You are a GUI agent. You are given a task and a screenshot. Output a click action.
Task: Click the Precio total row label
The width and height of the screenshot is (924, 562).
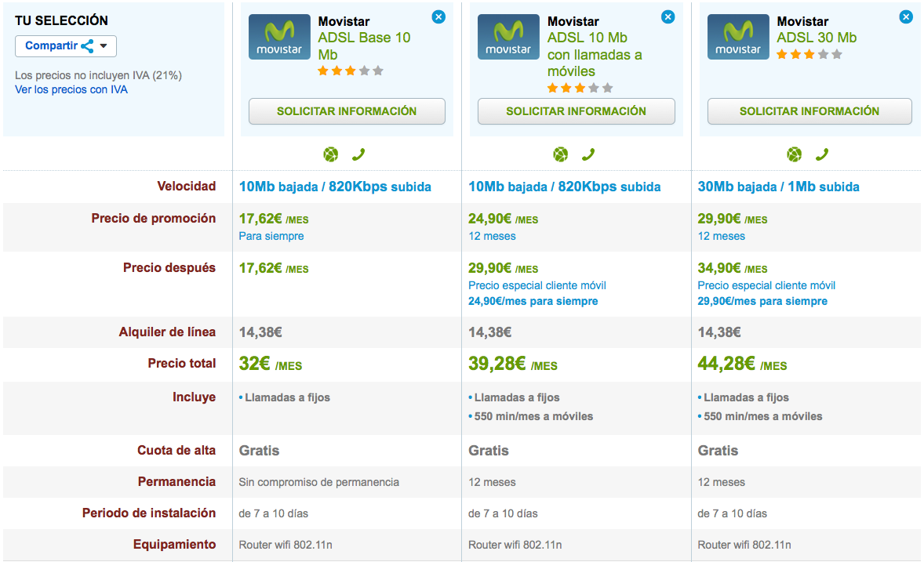click(181, 364)
